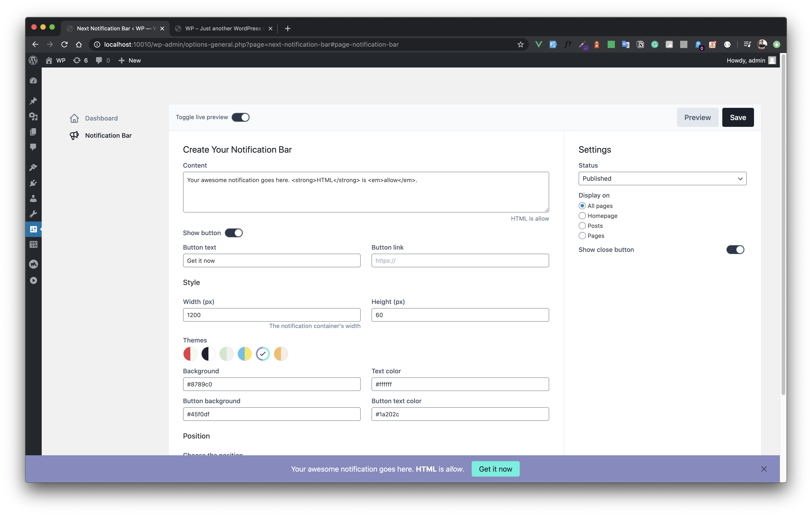Open the Appearance paintbrush icon in sidebar

[33, 167]
